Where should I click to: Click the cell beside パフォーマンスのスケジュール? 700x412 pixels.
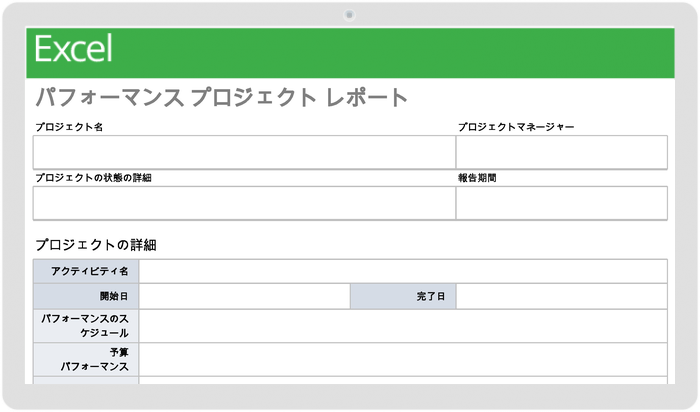pos(403,326)
